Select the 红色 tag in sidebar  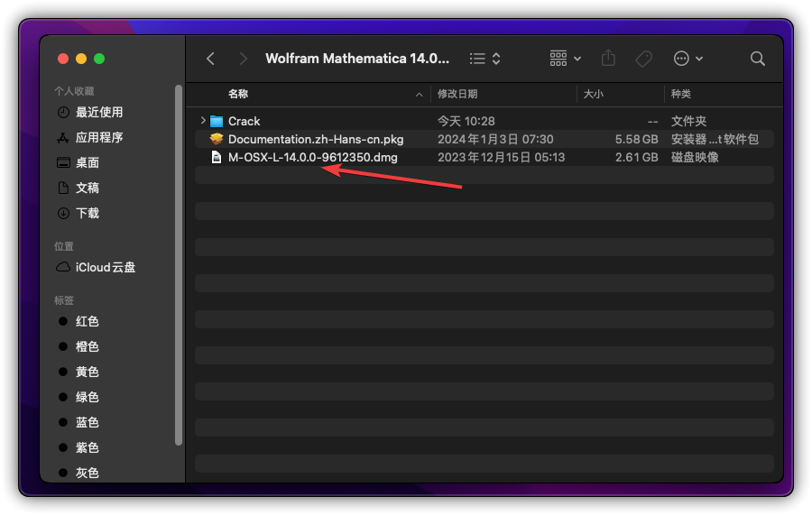click(x=87, y=321)
